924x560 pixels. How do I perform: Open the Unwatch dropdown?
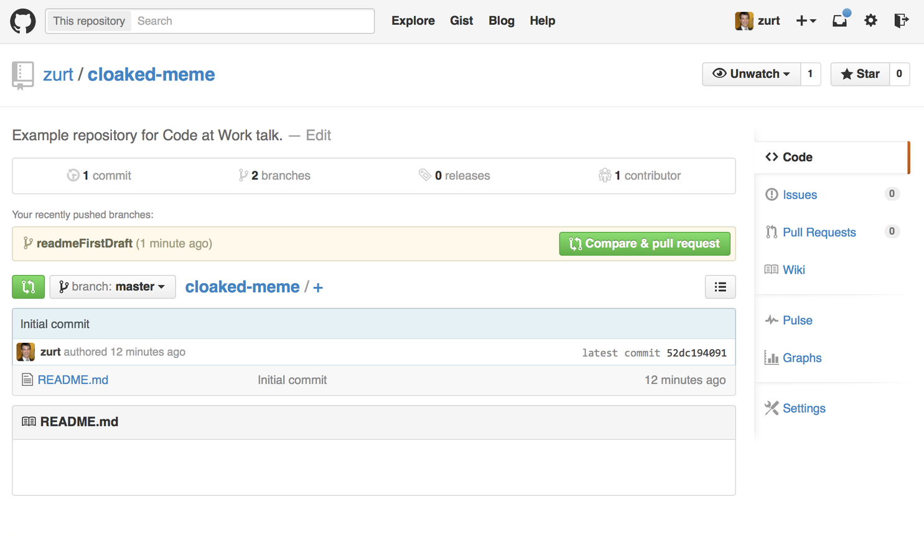(x=751, y=74)
